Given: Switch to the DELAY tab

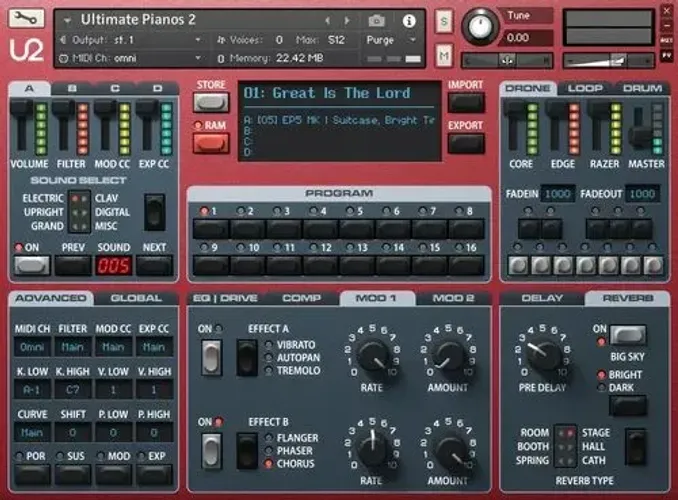Looking at the screenshot, I should coord(542,298).
